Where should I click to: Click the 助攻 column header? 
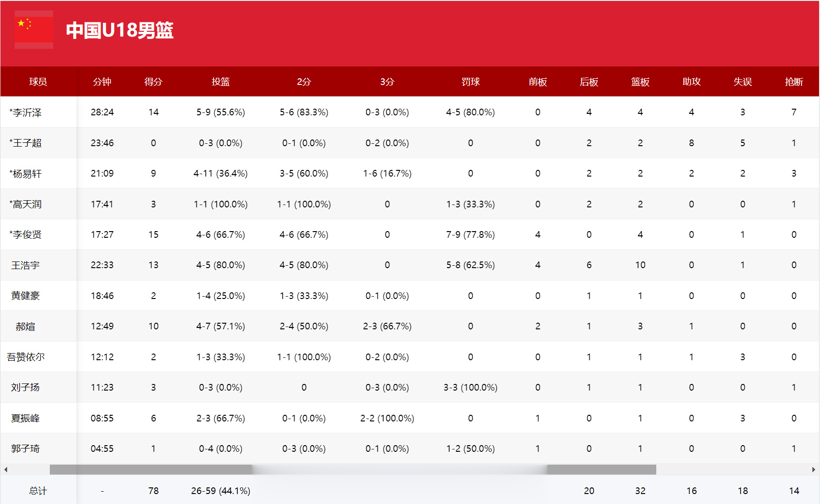coord(691,82)
